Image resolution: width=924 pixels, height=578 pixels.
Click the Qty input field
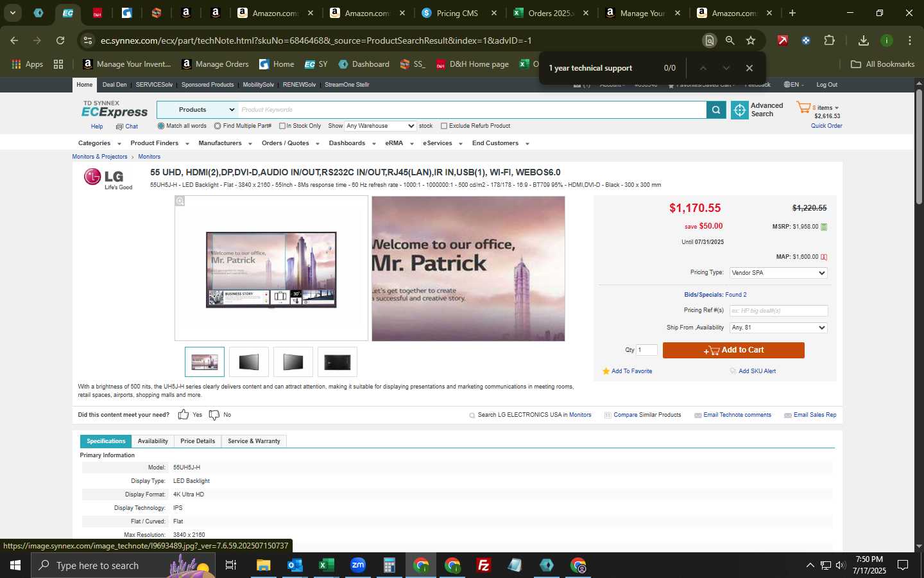647,350
